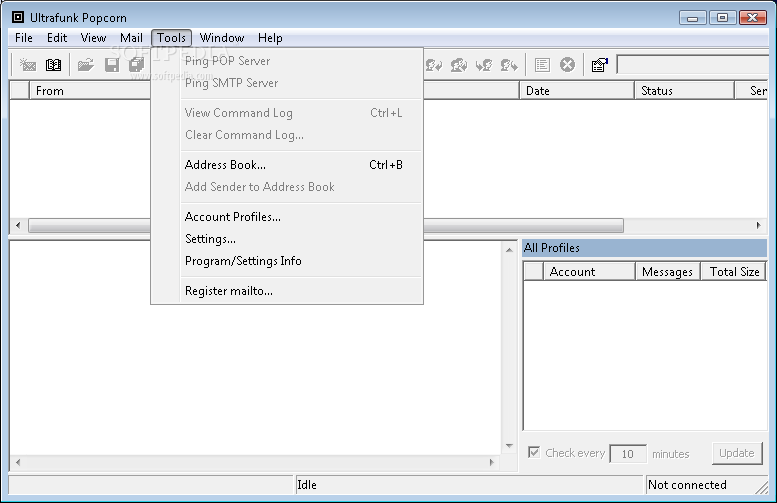Minimize the Ultrafunk Popcorn window

(x=692, y=18)
